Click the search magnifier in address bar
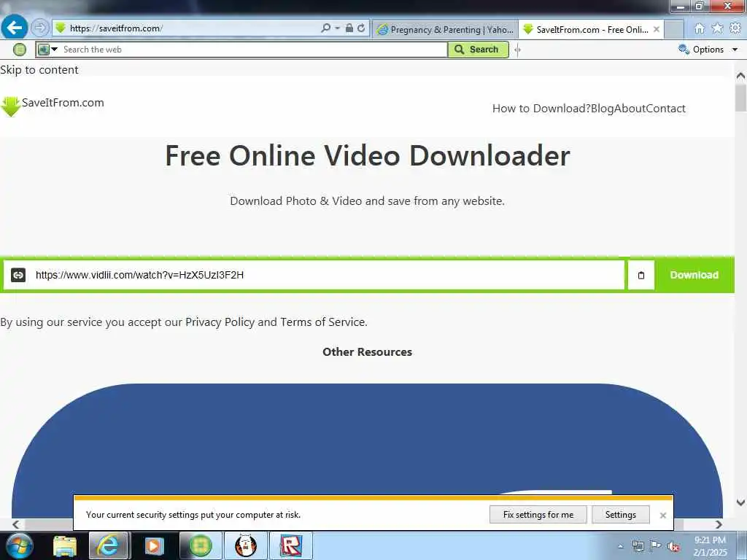 326,28
